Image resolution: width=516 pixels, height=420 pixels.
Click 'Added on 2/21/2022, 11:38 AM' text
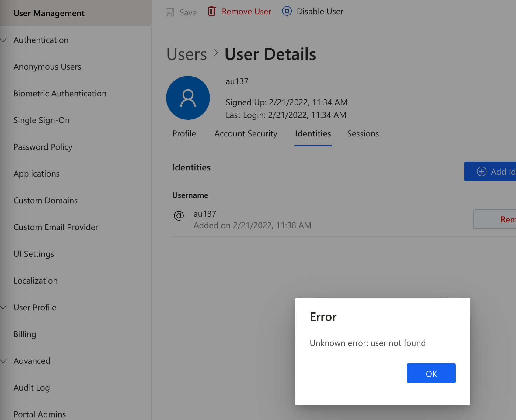253,225
